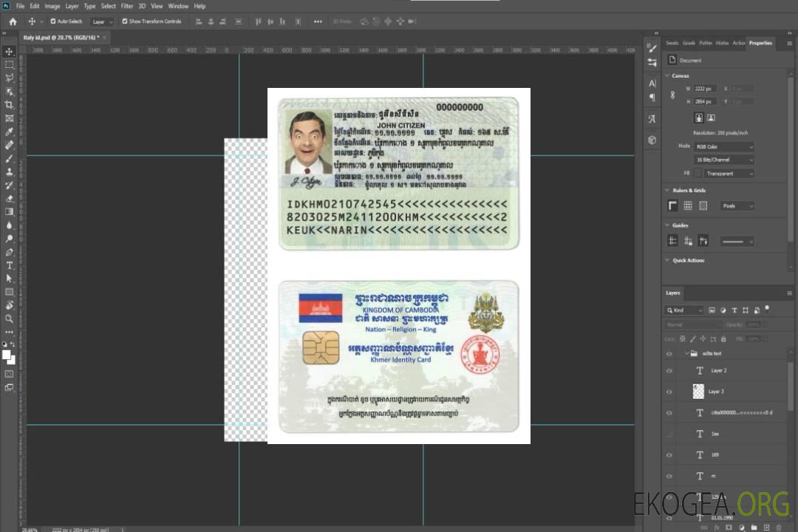Collapse the Quick Actions section

pyautogui.click(x=667, y=260)
